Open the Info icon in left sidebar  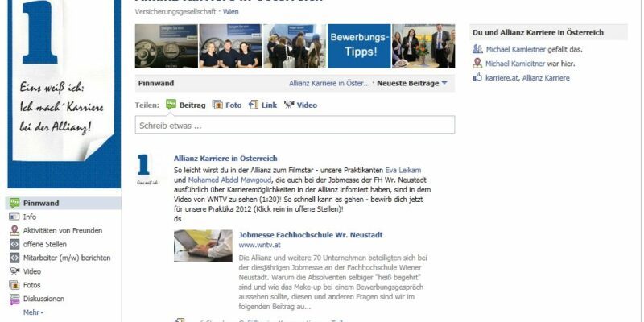point(14,217)
